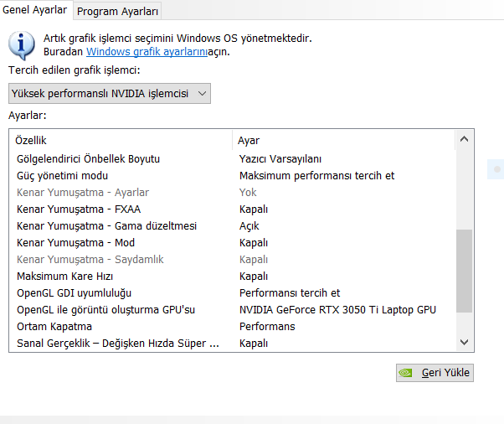Click the NVIDIA logo on Geri Yükle
Viewport: 504px width, 424px height.
click(408, 373)
